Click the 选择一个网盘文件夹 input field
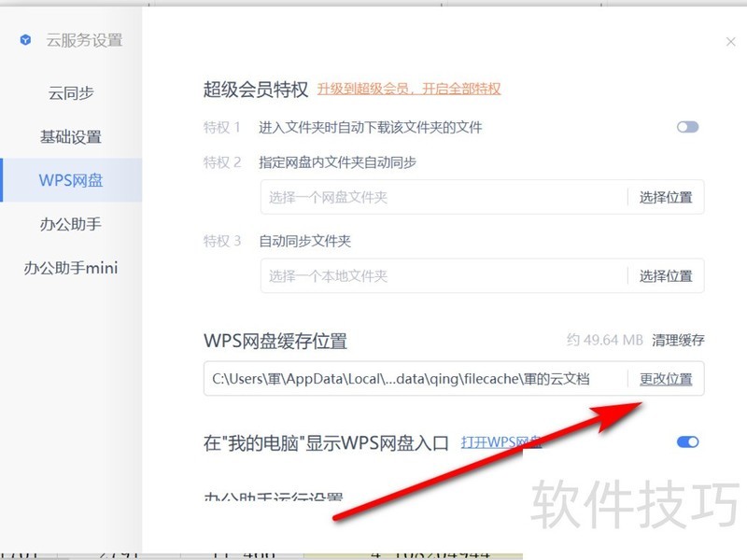Screen dimensions: 747x560 click(x=444, y=197)
